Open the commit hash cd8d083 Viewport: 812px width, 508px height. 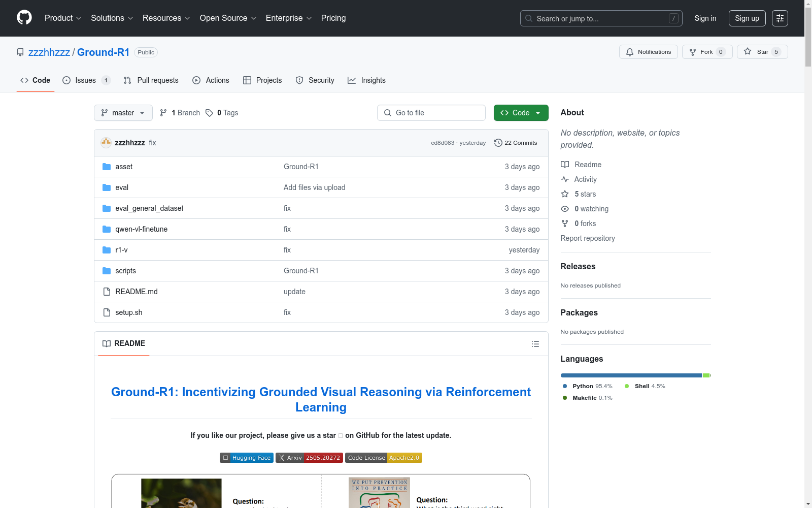[x=443, y=143]
